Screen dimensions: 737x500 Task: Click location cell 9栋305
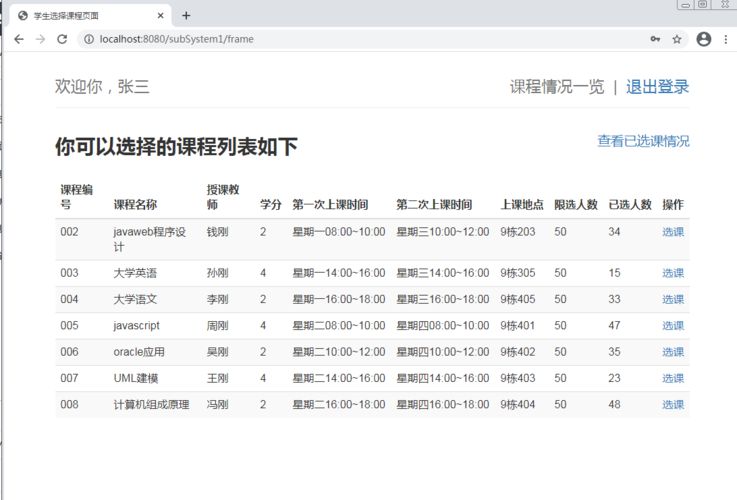[517, 273]
